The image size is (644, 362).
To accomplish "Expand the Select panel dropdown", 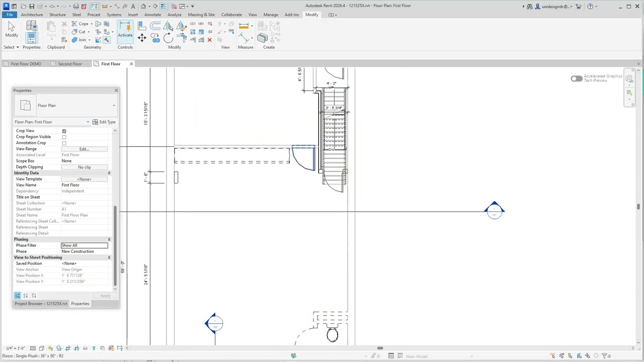I will 12,47.
